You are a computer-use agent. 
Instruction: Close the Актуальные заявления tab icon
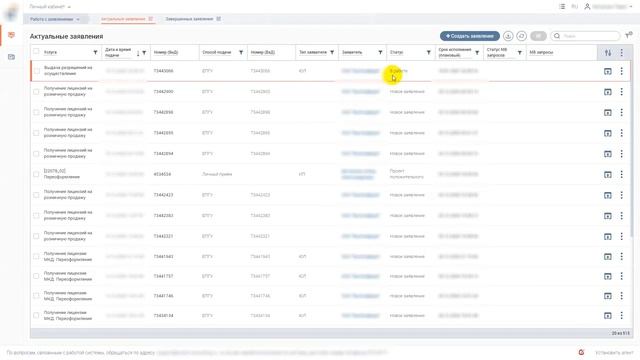coord(151,19)
